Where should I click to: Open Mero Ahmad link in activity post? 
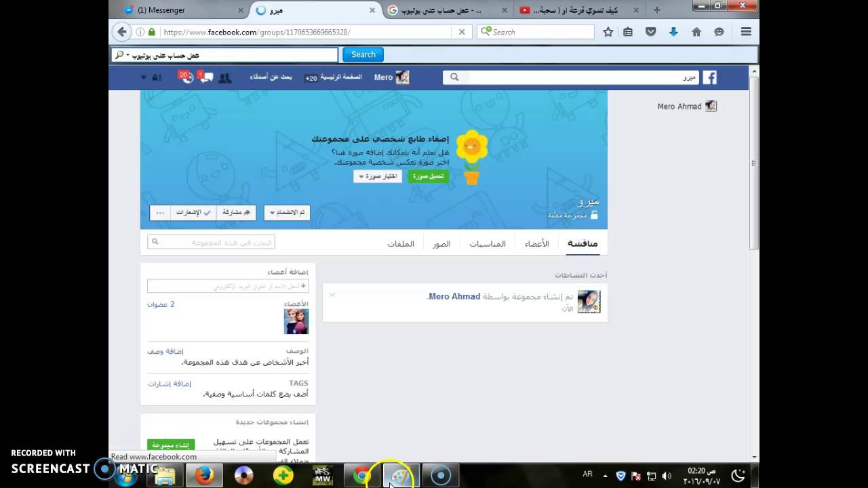[x=454, y=296]
